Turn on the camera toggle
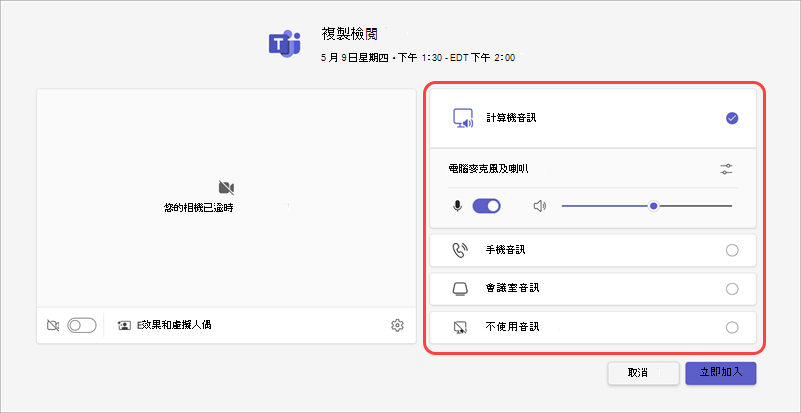 tap(82, 325)
